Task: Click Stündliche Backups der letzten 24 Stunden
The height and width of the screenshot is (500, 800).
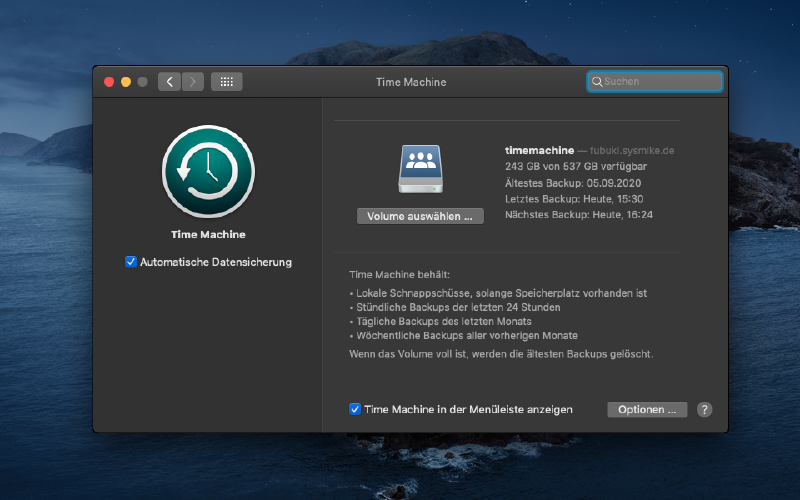Action: coord(455,308)
